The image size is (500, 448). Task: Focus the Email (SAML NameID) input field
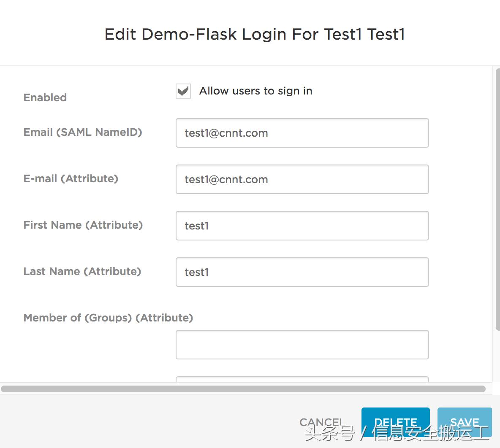tap(302, 133)
